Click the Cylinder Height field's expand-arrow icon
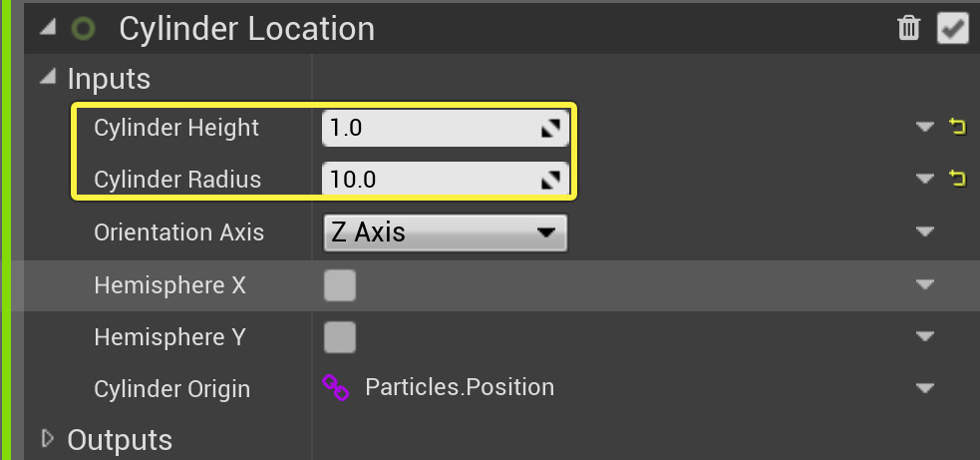The width and height of the screenshot is (980, 460). (x=549, y=129)
